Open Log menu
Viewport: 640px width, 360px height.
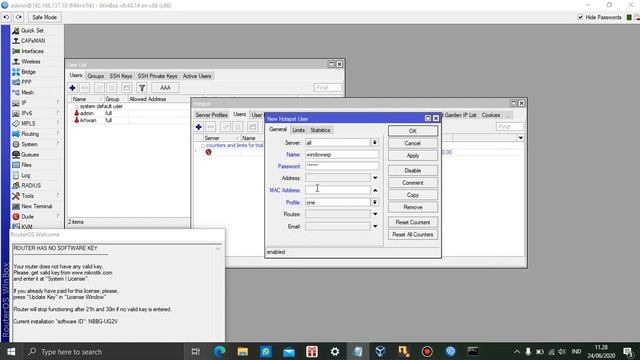click(x=25, y=175)
